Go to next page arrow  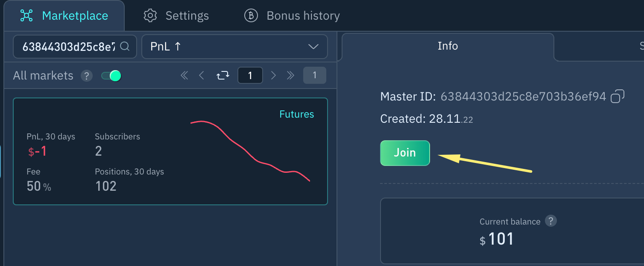pos(274,76)
